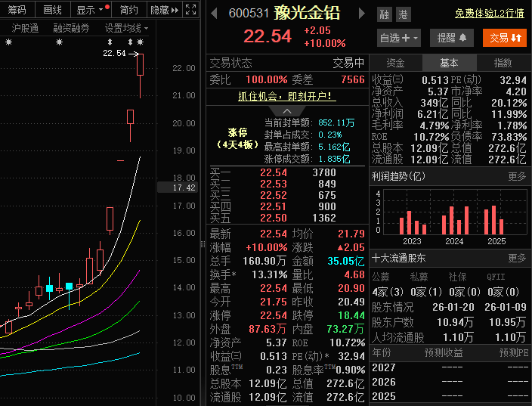
Task: Click the stock name 豫光金铅
Action: 307,14
